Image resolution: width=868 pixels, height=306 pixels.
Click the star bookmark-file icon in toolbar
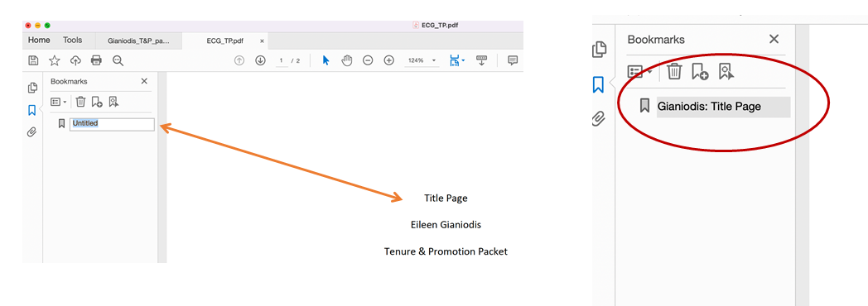[55, 60]
